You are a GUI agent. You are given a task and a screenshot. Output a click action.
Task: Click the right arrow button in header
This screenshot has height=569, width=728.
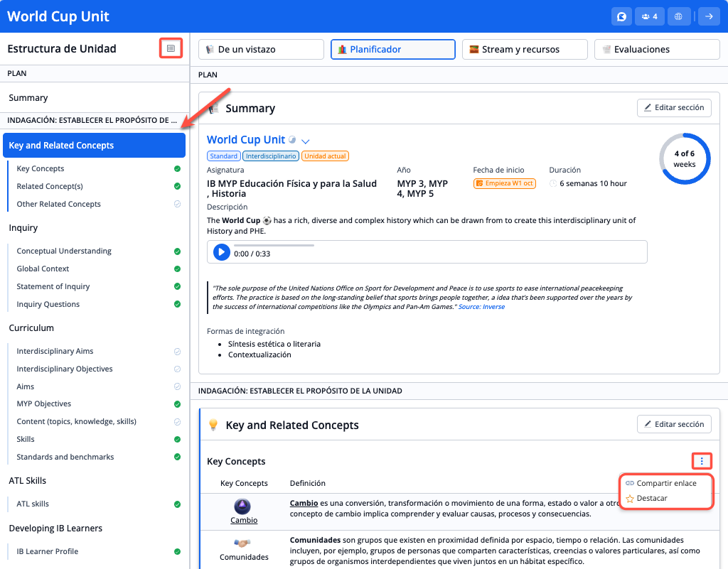pos(708,17)
